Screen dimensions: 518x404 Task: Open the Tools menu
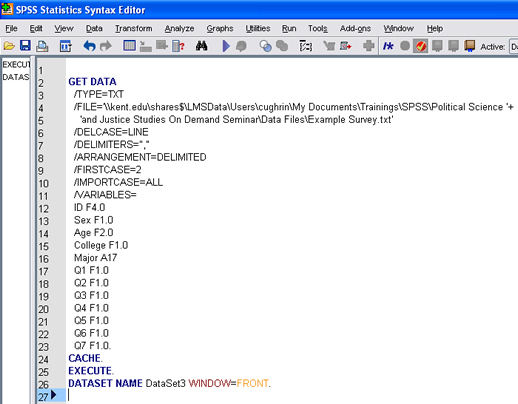pyautogui.click(x=318, y=29)
